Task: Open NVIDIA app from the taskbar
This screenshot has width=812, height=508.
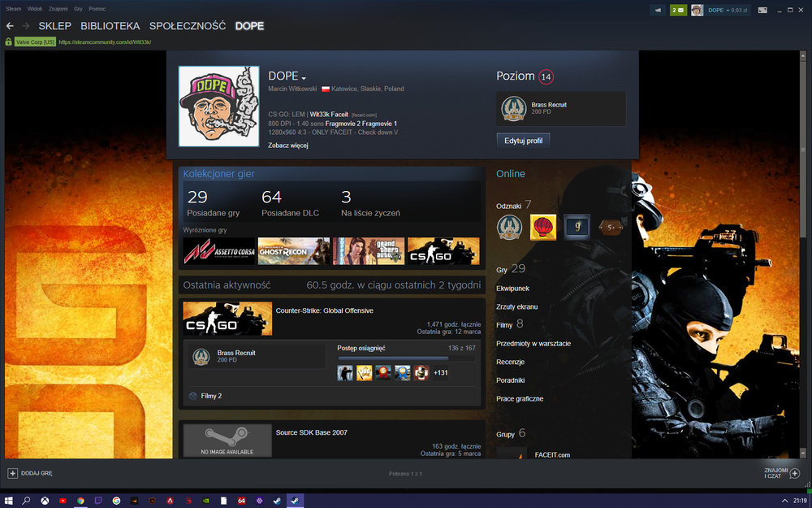Action: (205, 501)
